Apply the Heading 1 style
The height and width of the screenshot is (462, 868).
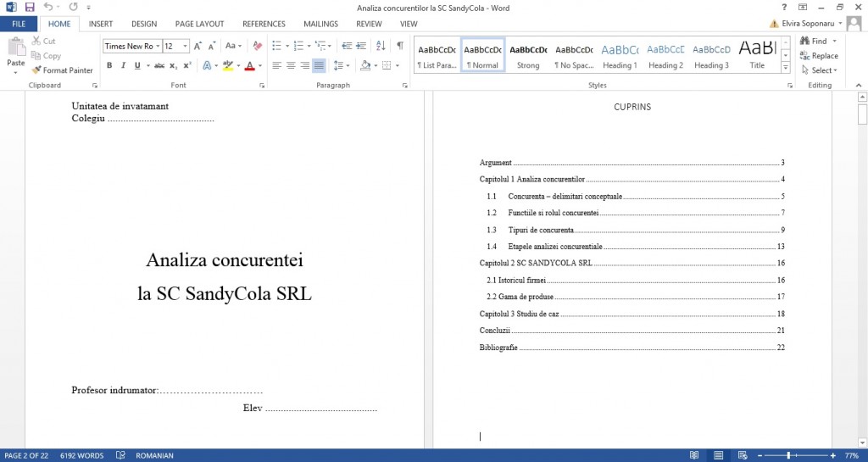620,56
